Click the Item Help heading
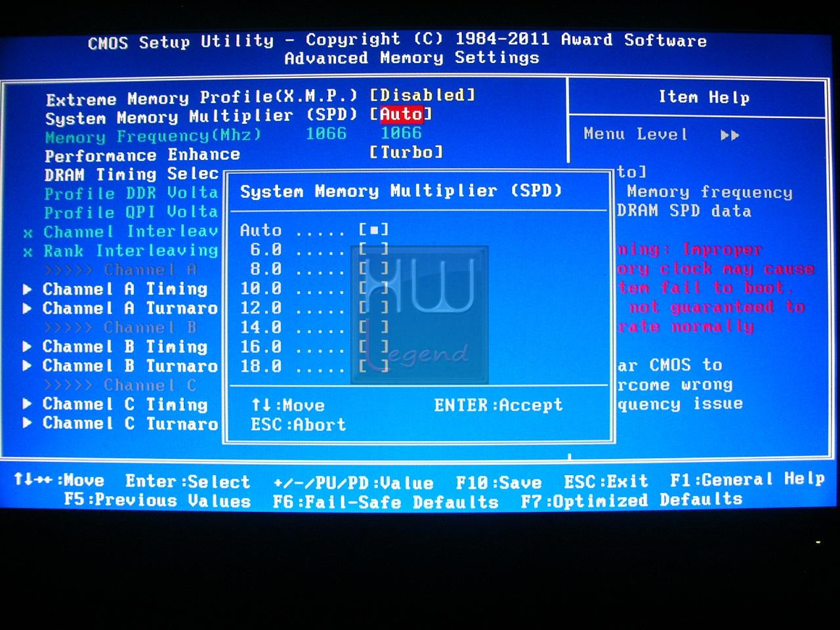840x630 pixels. 703,97
